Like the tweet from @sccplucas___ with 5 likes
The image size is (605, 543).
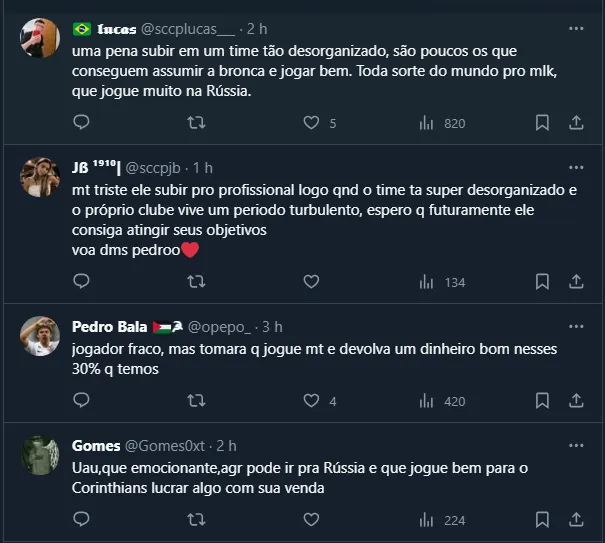point(311,123)
